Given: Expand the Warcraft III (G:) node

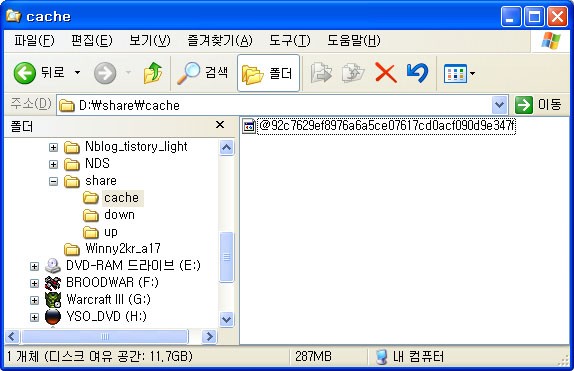Looking at the screenshot, I should tap(34, 300).
